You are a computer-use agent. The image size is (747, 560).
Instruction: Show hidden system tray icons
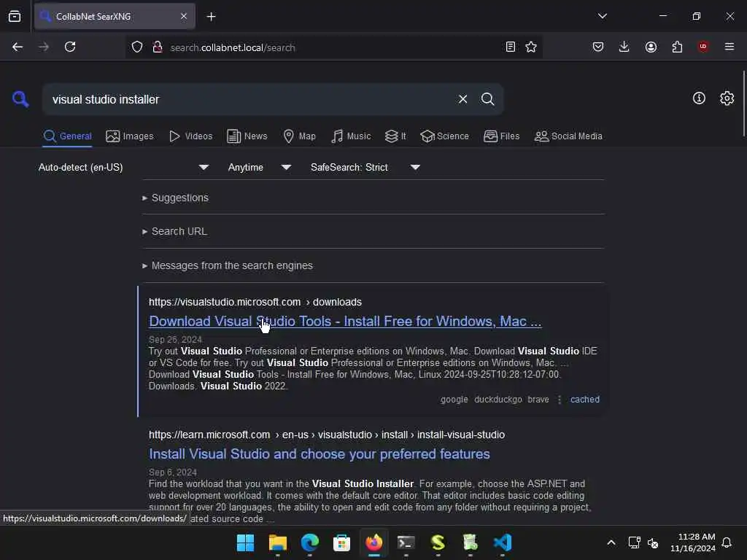coord(611,542)
